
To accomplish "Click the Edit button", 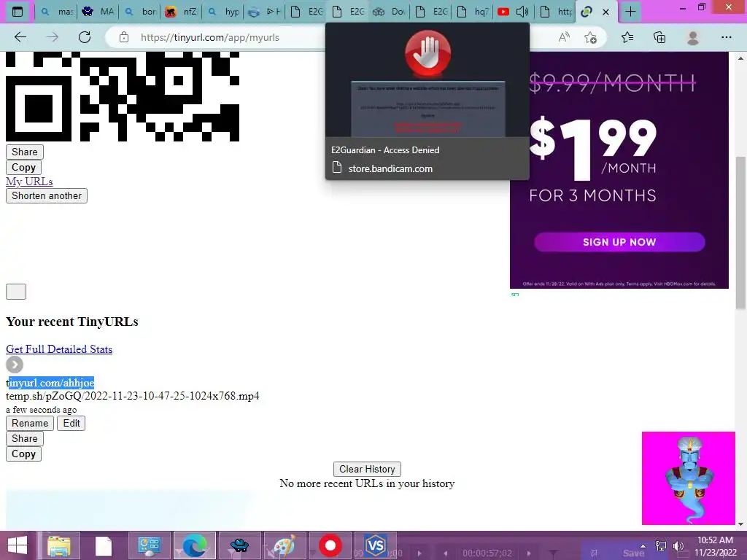I will click(71, 424).
